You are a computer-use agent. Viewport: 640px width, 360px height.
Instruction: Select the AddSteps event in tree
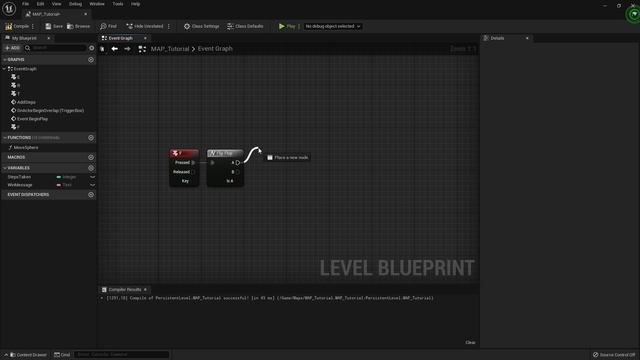pos(26,102)
